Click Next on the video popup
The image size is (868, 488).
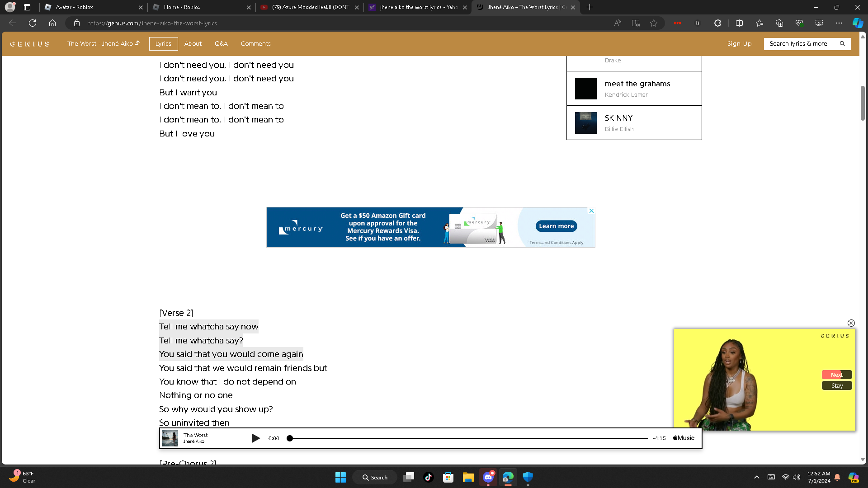click(x=837, y=375)
